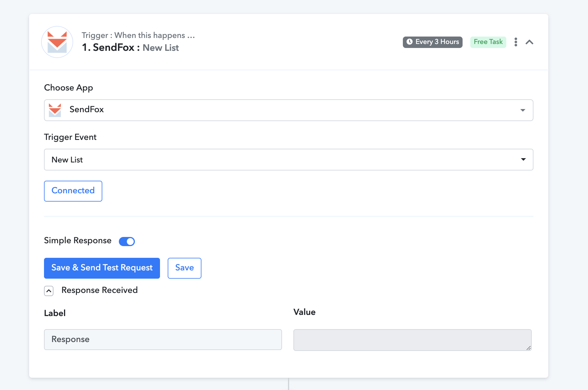This screenshot has width=588, height=390.
Task: Click the Every 3 Hours polling badge
Action: pos(433,42)
